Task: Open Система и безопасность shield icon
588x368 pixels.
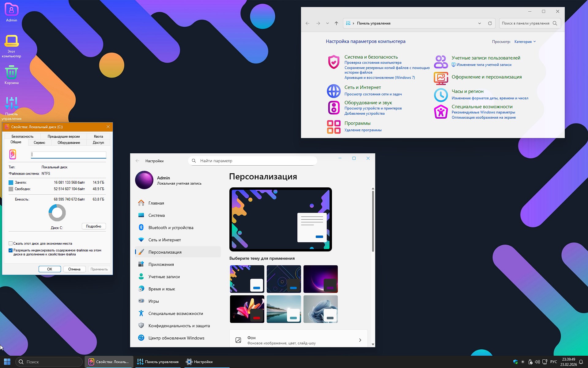Action: pyautogui.click(x=334, y=61)
